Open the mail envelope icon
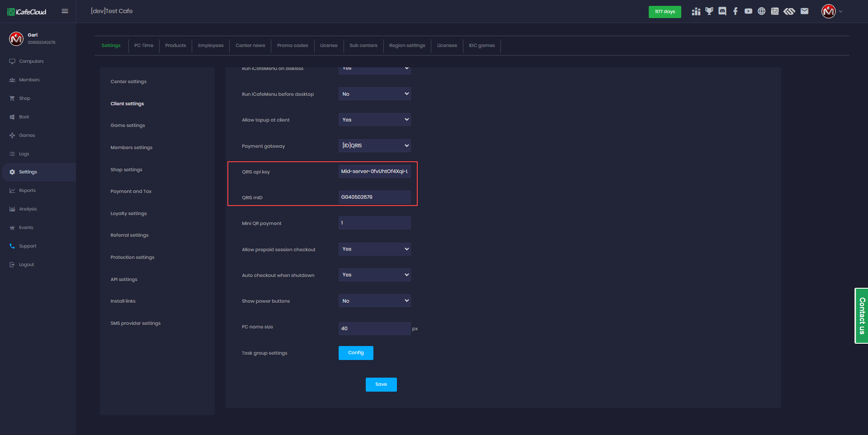The image size is (868, 435). 804,11
